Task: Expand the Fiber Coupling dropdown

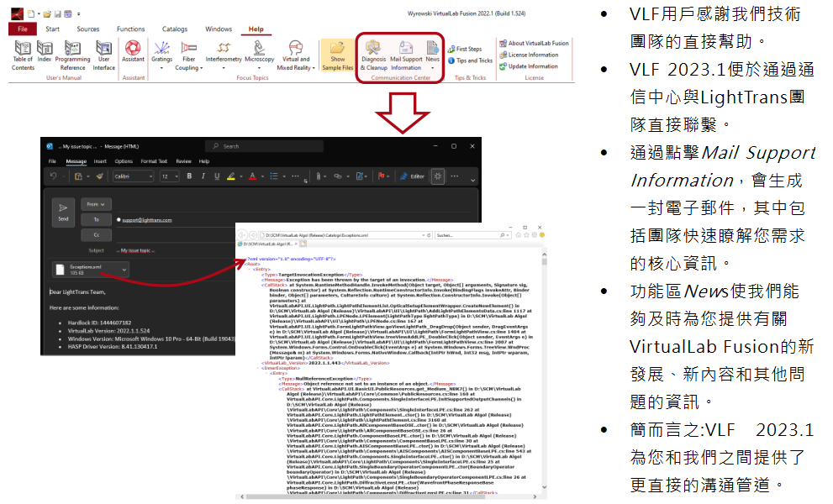Action: (x=202, y=69)
